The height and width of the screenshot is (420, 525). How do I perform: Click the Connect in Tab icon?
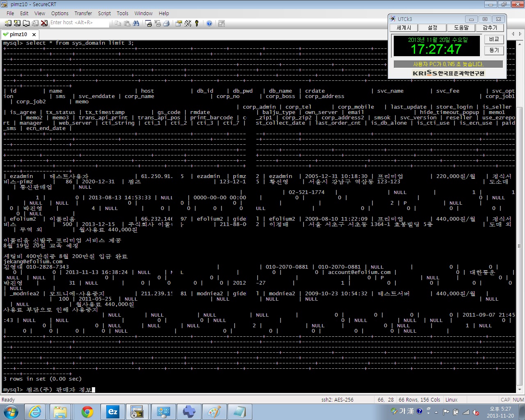coord(26,23)
